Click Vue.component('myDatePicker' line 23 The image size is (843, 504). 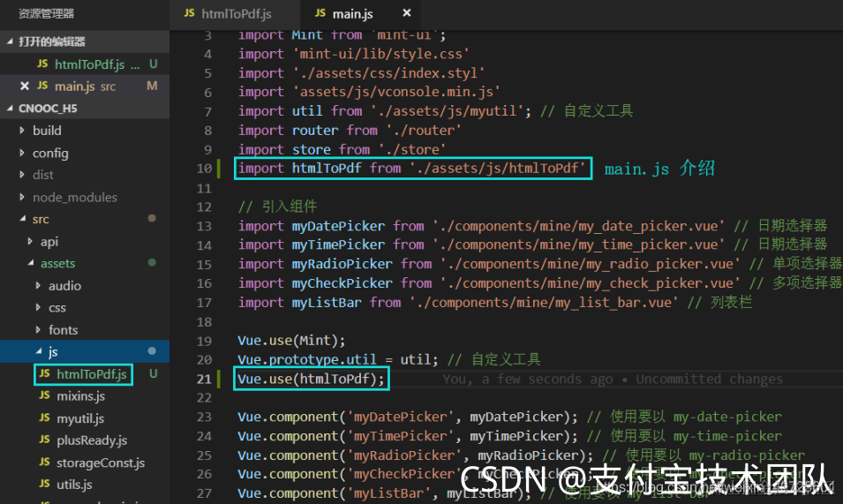tap(408, 417)
